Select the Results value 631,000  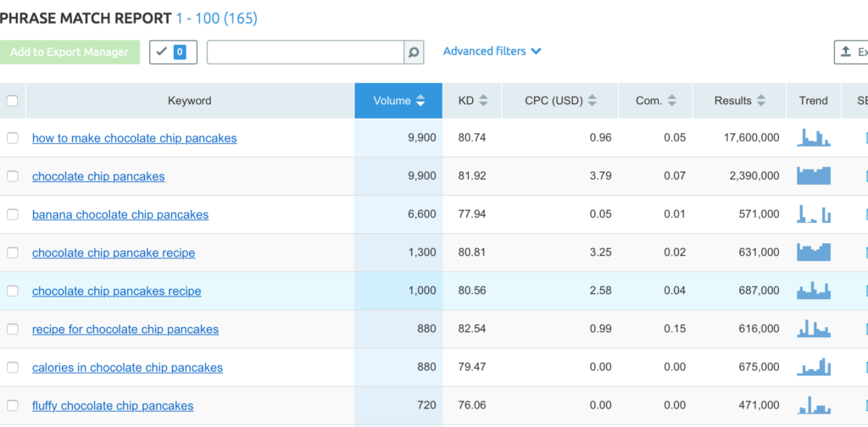tap(759, 252)
